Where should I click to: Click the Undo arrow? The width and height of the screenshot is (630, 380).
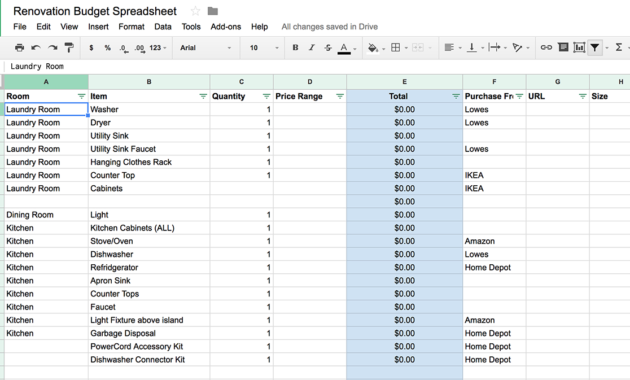tap(36, 48)
